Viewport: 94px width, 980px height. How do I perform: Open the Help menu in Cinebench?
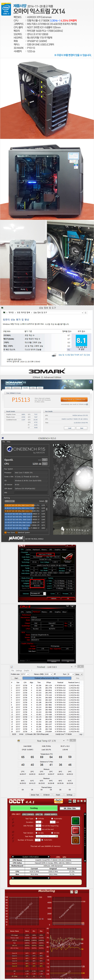(x=8, y=442)
